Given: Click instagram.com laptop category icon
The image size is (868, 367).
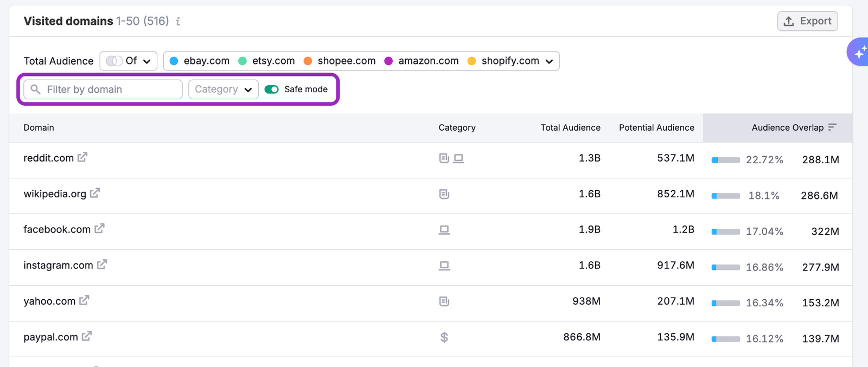Looking at the screenshot, I should point(444,266).
